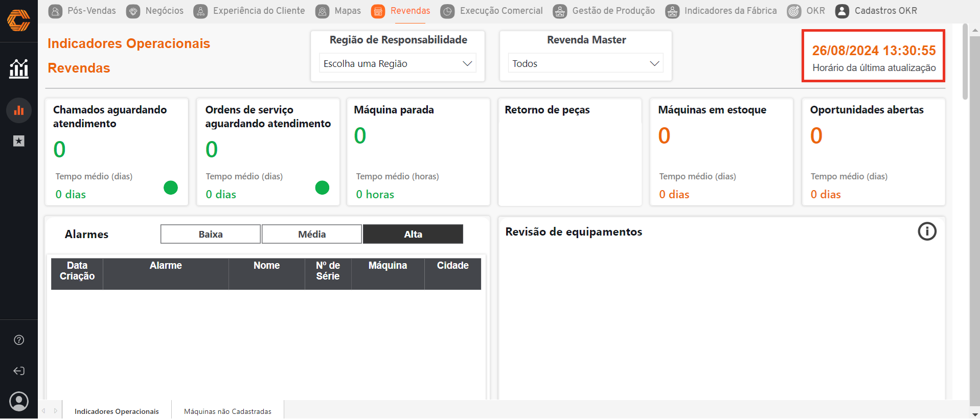The width and height of the screenshot is (980, 419).
Task: Click the 26/08/2024 13:30:55 timestamp
Action: pyautogui.click(x=874, y=51)
